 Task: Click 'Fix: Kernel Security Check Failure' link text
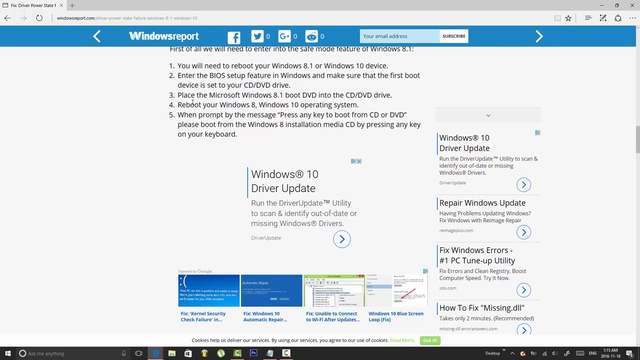pyautogui.click(x=203, y=316)
